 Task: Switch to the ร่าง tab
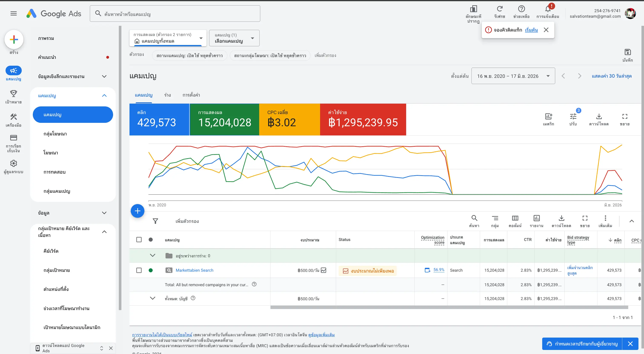(168, 95)
